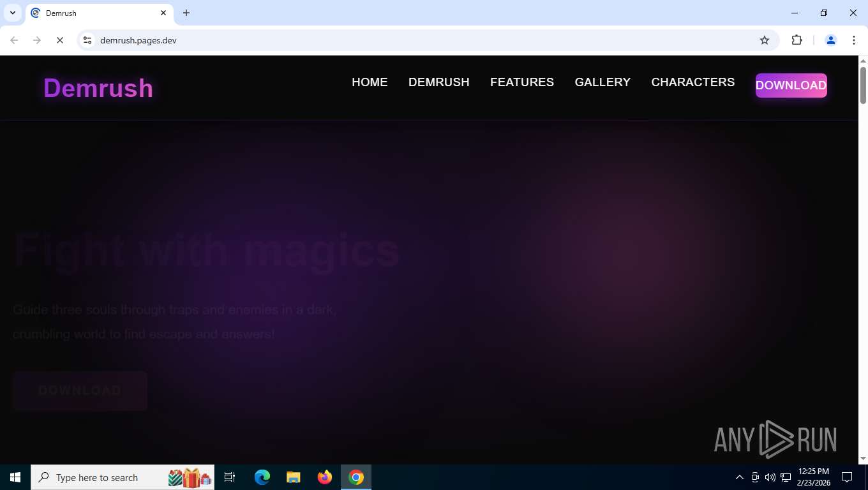Viewport: 868px width, 490px height.
Task: Click the browser forward arrow
Action: (x=37, y=40)
